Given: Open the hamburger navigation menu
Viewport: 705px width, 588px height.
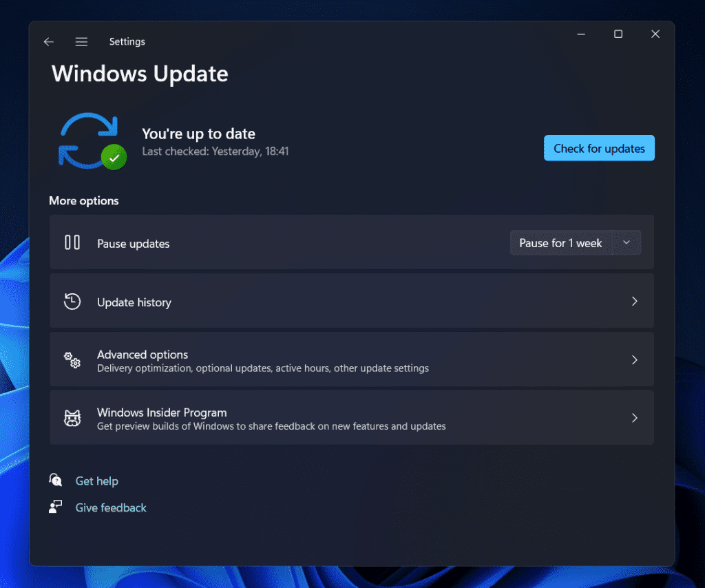Looking at the screenshot, I should point(81,41).
